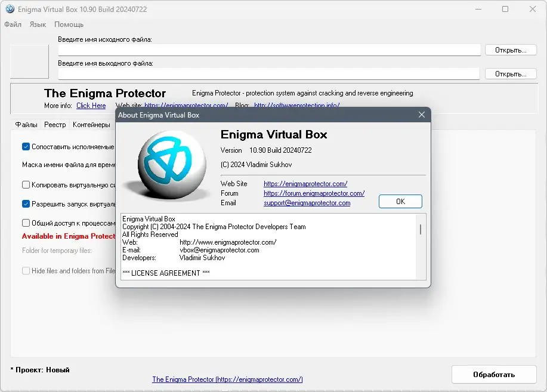Screen dimensions: 547x392
Task: Click the support@enigmaprotector.com email link
Action: pos(307,203)
